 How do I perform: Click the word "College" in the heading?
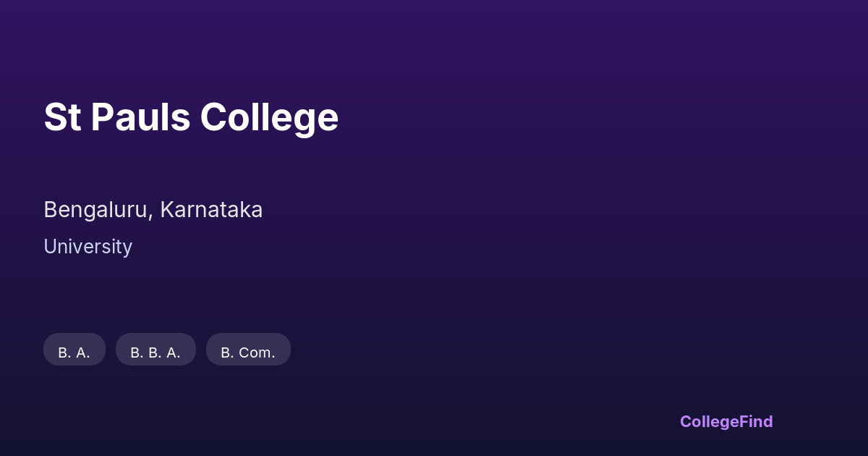click(269, 117)
